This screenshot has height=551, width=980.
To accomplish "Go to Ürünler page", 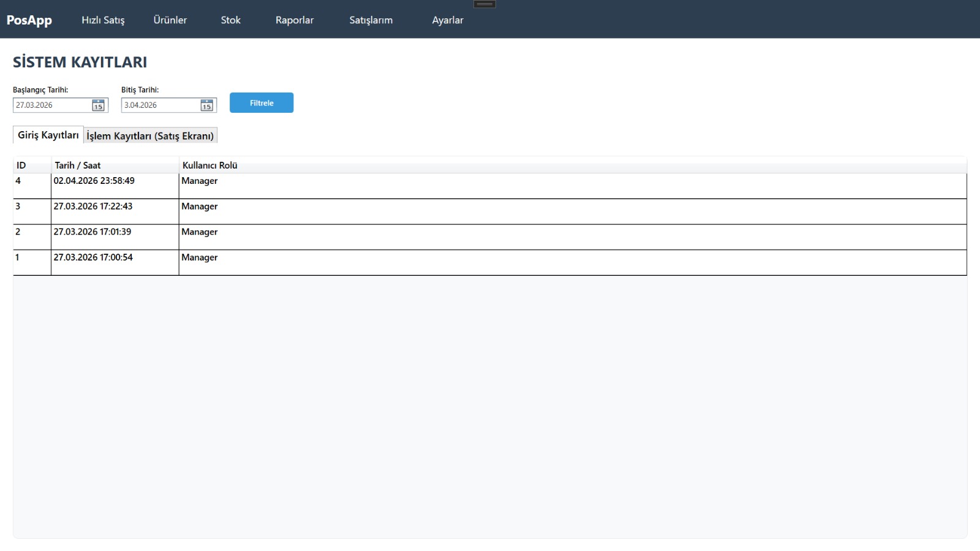I will pyautogui.click(x=170, y=20).
